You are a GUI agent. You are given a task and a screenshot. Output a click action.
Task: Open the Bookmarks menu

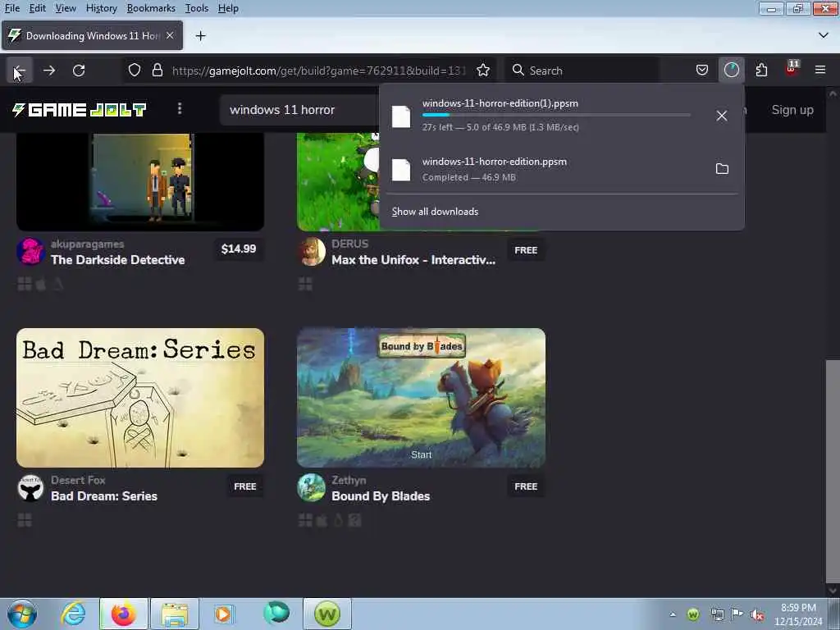151,8
